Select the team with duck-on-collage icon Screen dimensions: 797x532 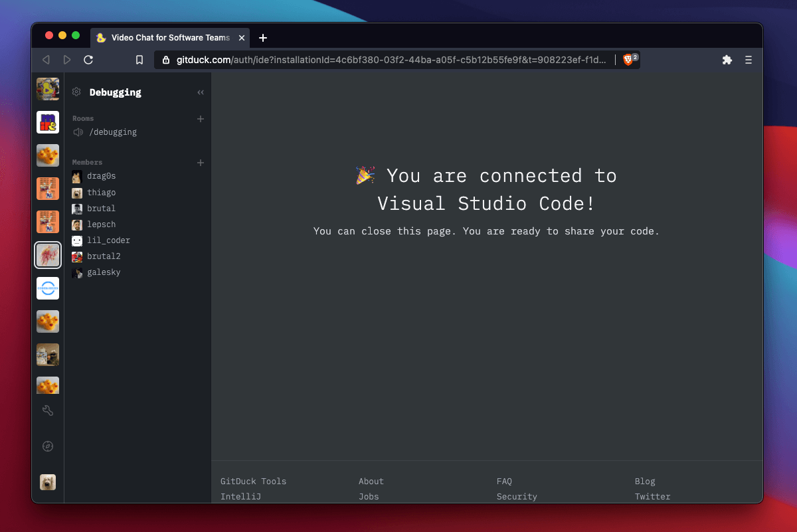(48, 89)
